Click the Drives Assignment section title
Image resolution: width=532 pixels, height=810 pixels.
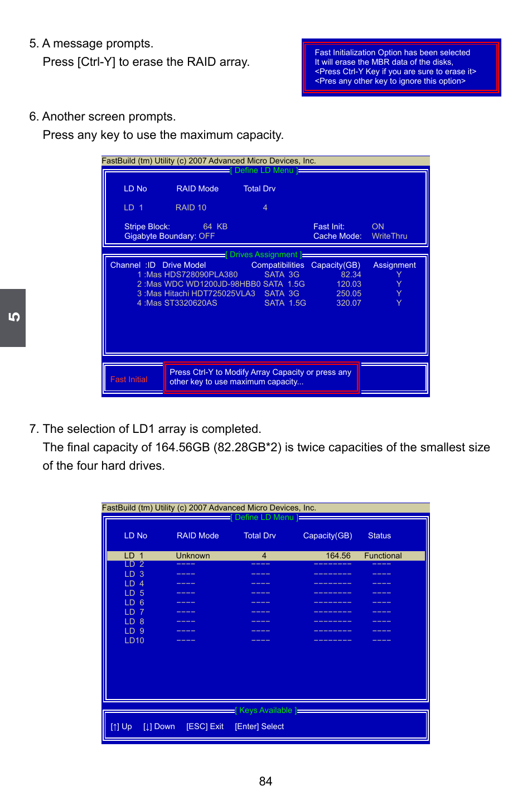264,254
